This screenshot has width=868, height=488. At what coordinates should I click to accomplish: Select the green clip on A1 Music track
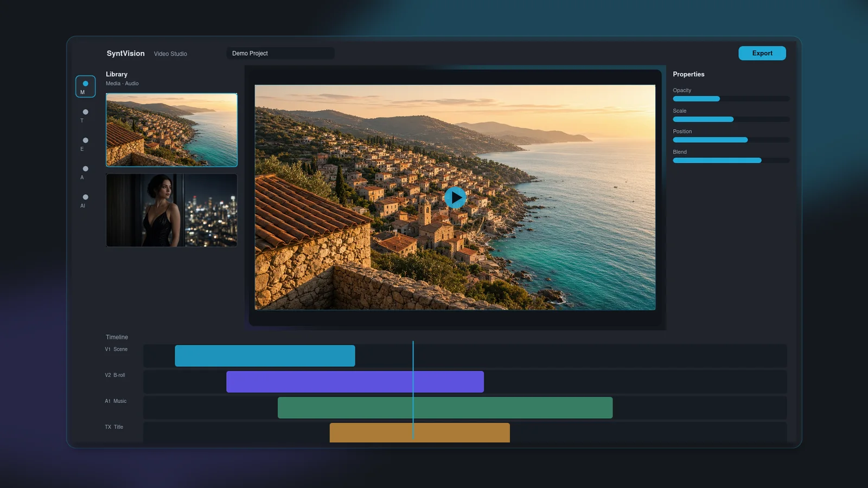445,408
